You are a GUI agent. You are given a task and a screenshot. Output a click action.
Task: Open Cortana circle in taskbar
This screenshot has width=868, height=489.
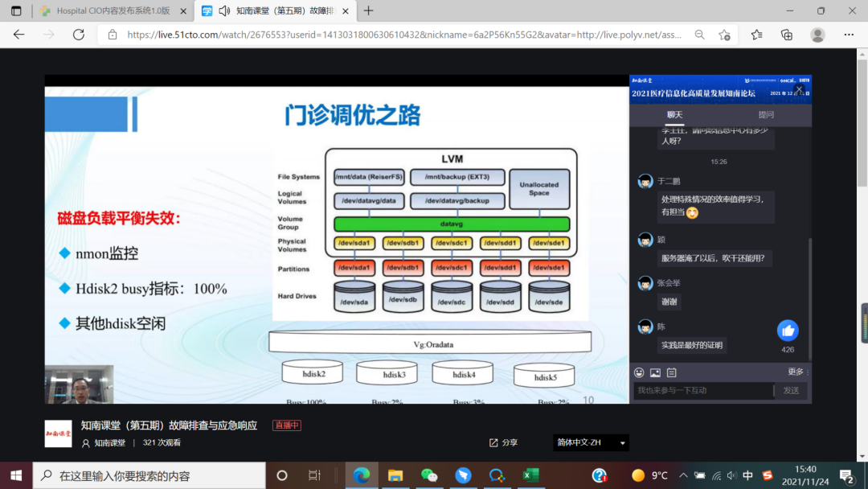click(282, 475)
